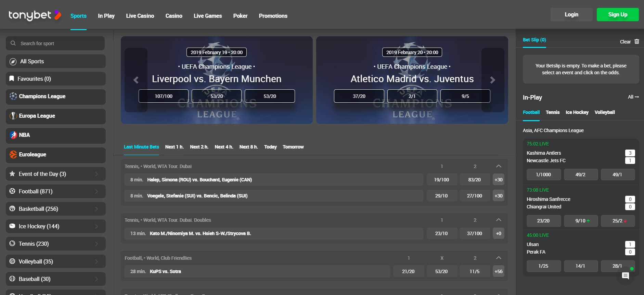Viewport: 644px width, 295px height.
Task: Pick draw odds 9/10 Hiroshima match
Action: click(581, 221)
